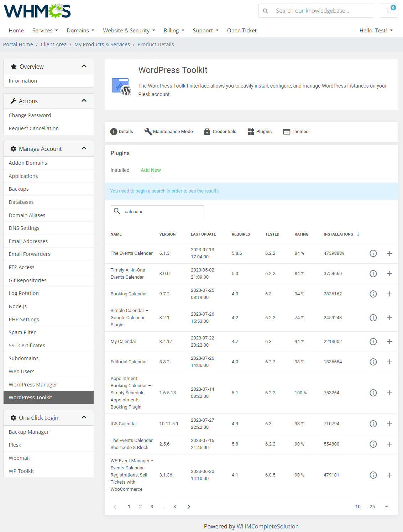Viewport: 403px width, 532px height.
Task: Install Booking Calendar via plus icon
Action: click(389, 294)
